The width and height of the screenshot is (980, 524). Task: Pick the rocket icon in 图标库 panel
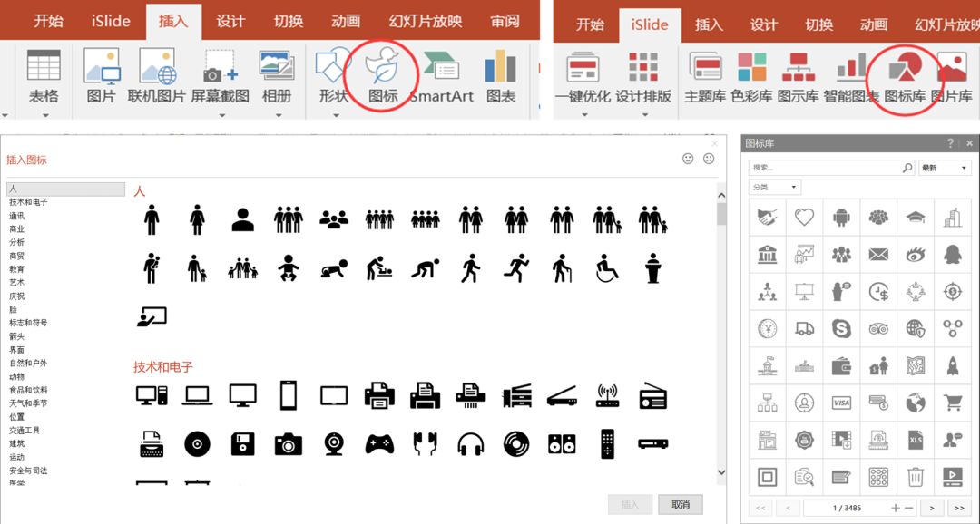[x=953, y=366]
